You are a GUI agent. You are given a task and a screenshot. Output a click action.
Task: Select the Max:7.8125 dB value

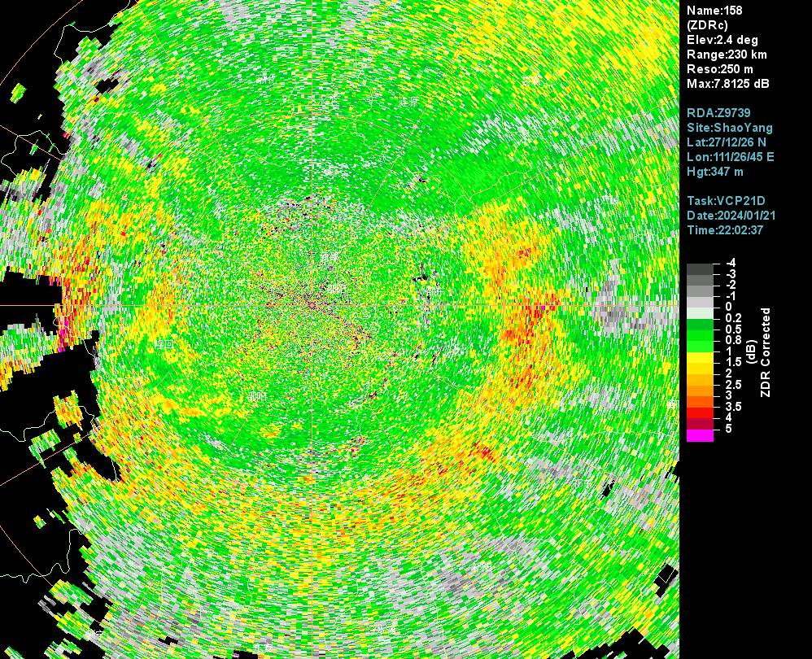click(x=728, y=84)
